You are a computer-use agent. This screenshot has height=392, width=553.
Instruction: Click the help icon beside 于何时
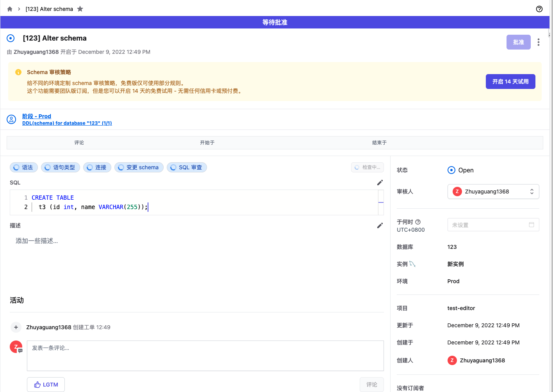(418, 222)
